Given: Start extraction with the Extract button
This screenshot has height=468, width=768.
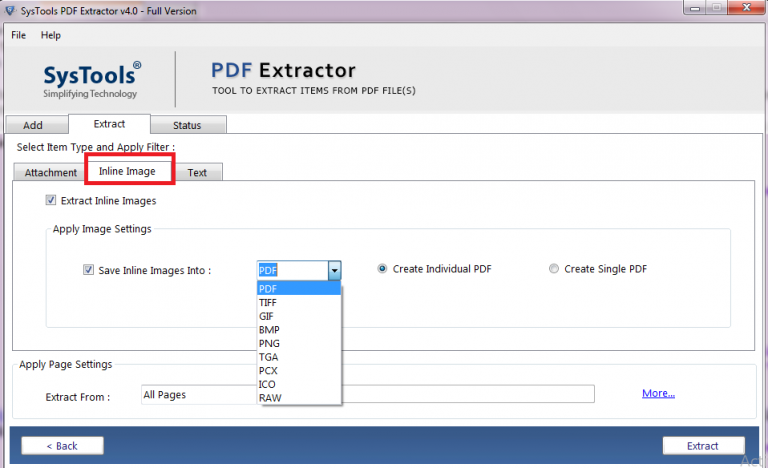Looking at the screenshot, I should click(703, 445).
